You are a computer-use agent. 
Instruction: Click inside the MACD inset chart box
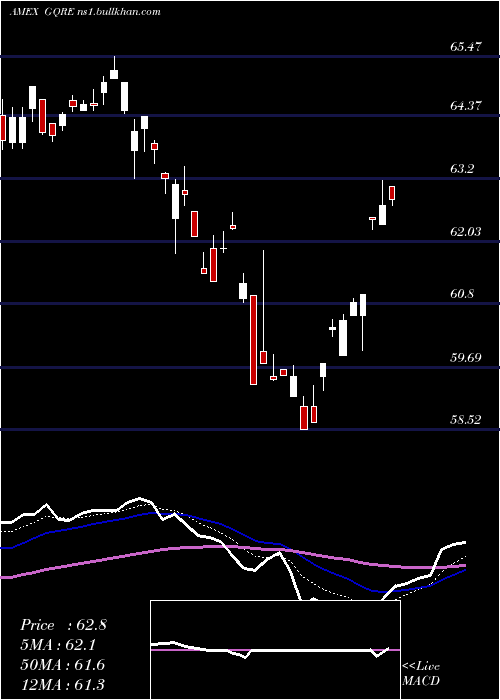[275, 650]
